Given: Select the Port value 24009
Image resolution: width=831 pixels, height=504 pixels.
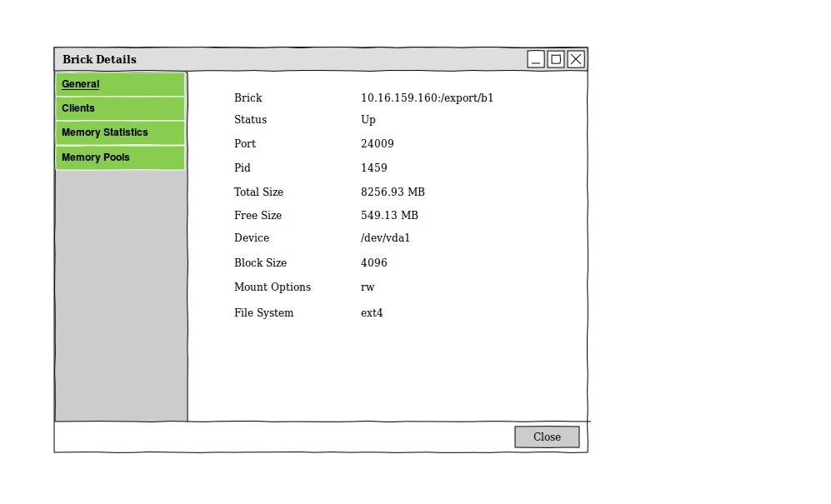Looking at the screenshot, I should coord(377,143).
